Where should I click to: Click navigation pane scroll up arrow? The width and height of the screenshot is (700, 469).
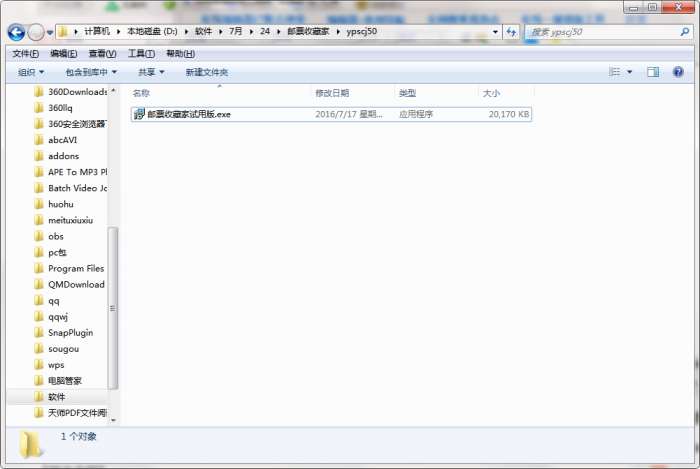113,91
